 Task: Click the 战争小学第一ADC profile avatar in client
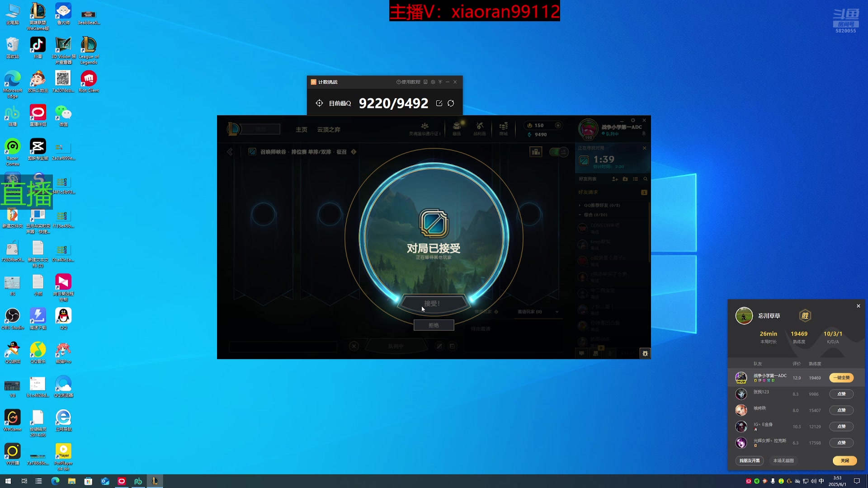pos(588,129)
